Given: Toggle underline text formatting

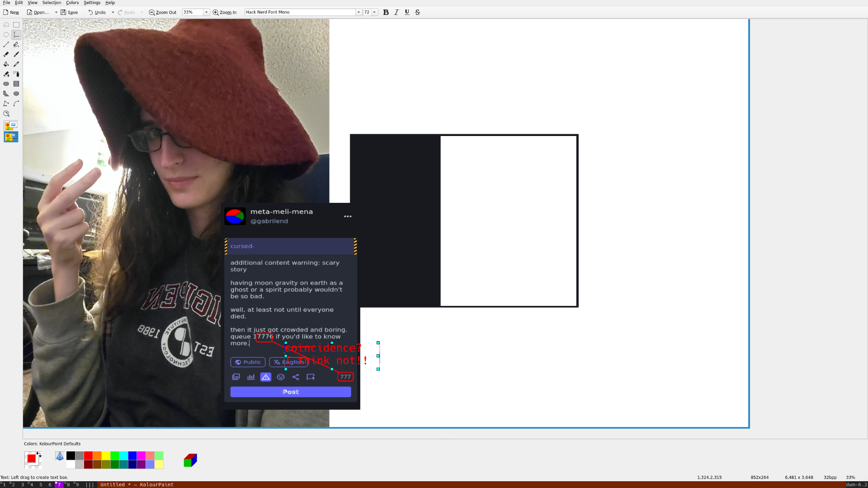Looking at the screenshot, I should click(406, 12).
